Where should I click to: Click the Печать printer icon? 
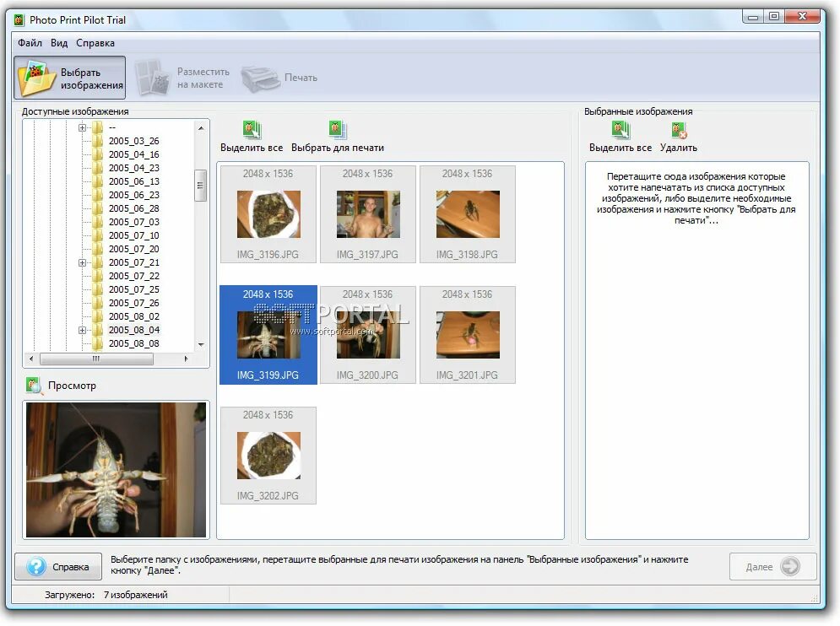(x=260, y=78)
